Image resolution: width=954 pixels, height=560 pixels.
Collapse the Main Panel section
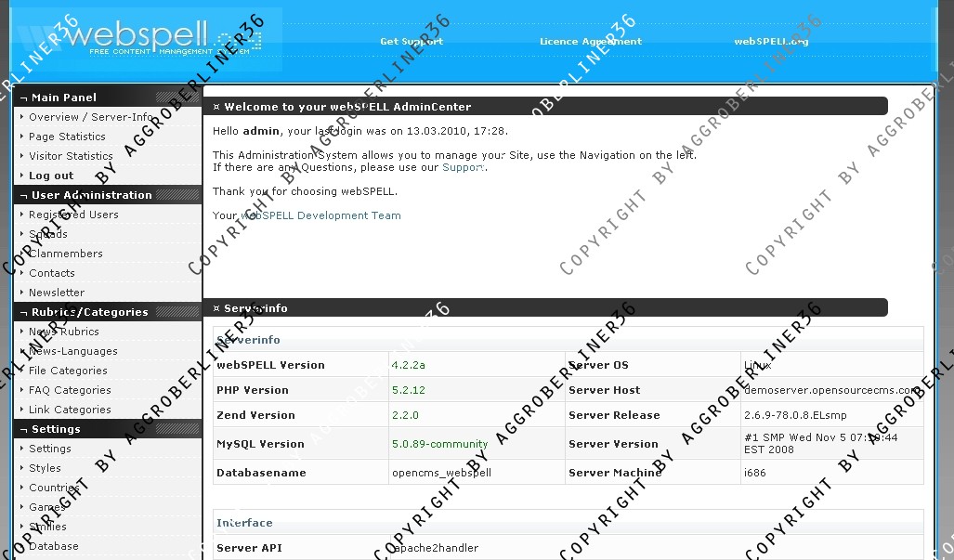(108, 98)
